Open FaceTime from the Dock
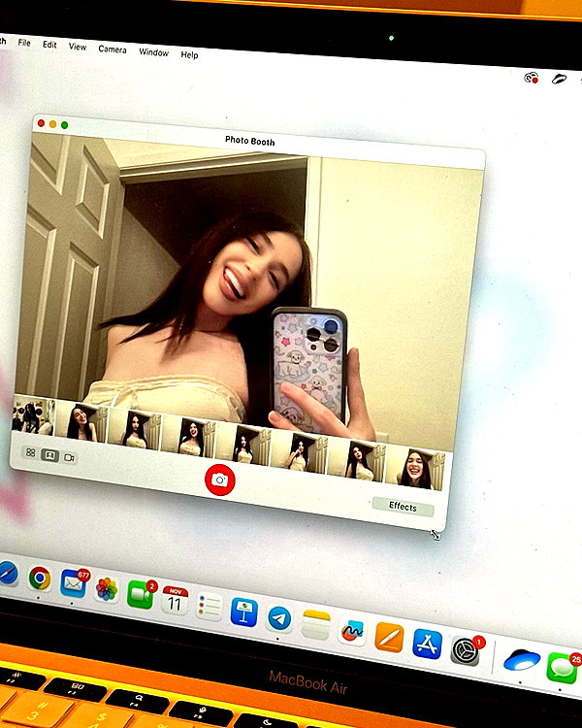 (x=141, y=594)
